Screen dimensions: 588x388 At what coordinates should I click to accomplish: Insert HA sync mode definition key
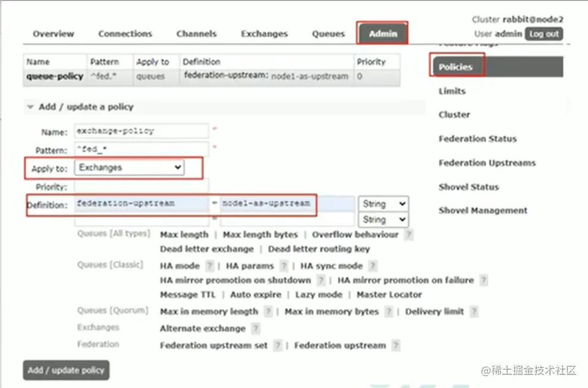[332, 266]
